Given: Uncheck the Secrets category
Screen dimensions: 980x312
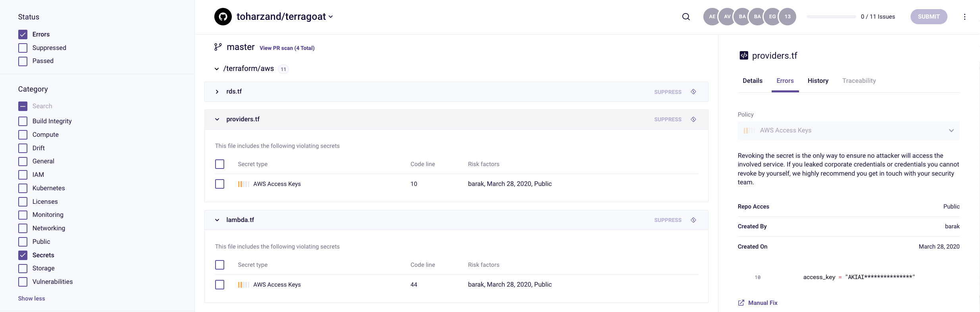Looking at the screenshot, I should tap(23, 255).
